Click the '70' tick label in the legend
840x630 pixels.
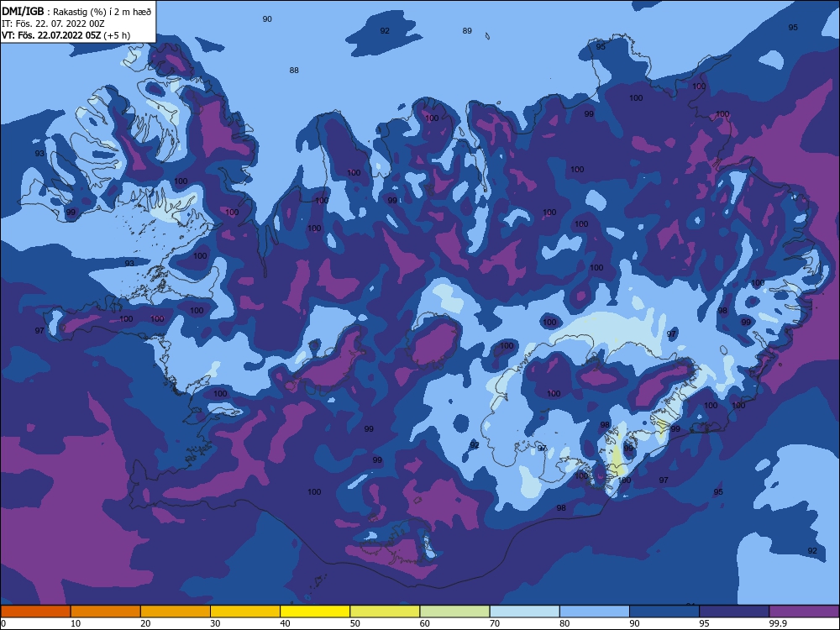495,623
